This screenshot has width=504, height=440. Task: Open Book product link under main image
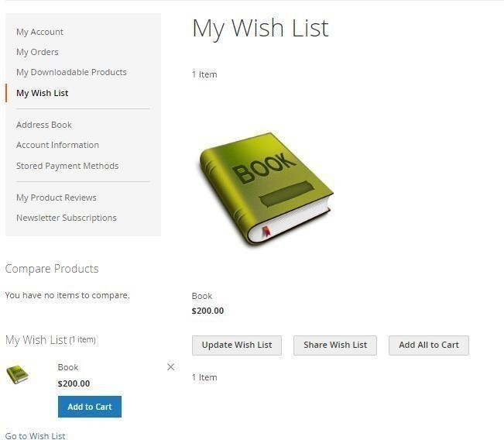[x=202, y=296]
